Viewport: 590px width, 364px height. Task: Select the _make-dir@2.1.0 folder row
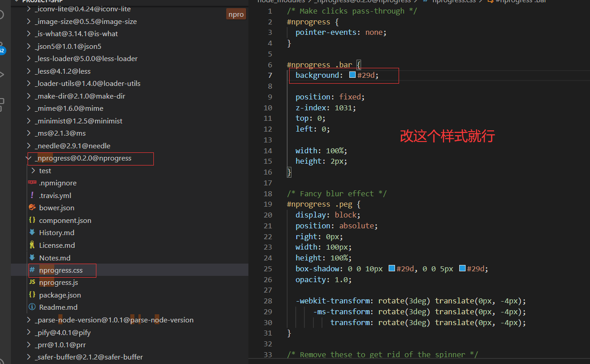tap(129, 96)
